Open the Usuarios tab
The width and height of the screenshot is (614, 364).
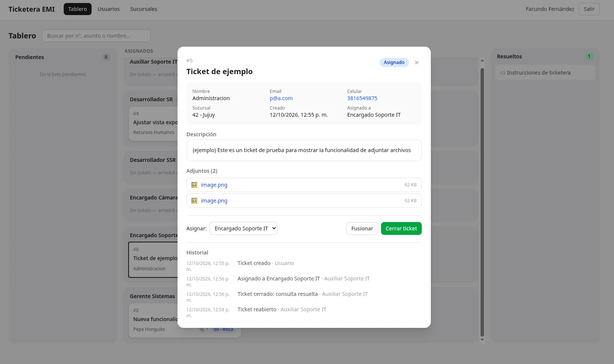tap(109, 9)
